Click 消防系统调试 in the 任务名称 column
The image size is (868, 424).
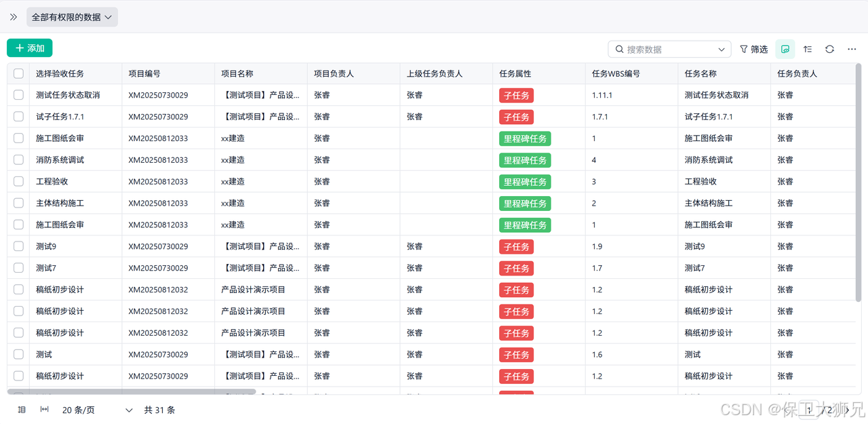(x=709, y=160)
